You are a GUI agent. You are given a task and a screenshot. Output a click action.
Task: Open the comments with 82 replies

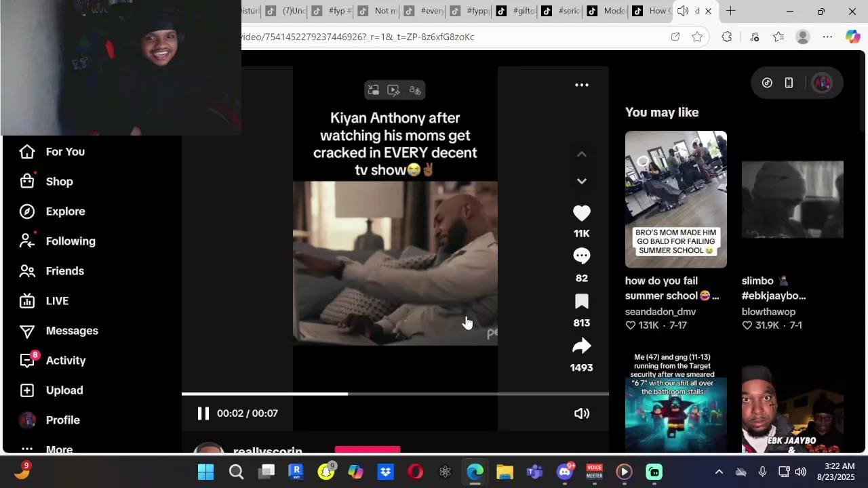[581, 256]
